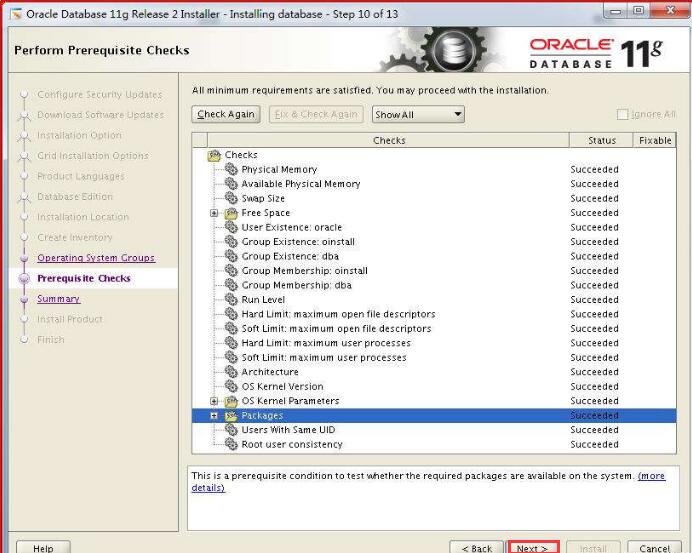This screenshot has height=553, width=692.
Task: Click the Checks column header
Action: [x=388, y=140]
